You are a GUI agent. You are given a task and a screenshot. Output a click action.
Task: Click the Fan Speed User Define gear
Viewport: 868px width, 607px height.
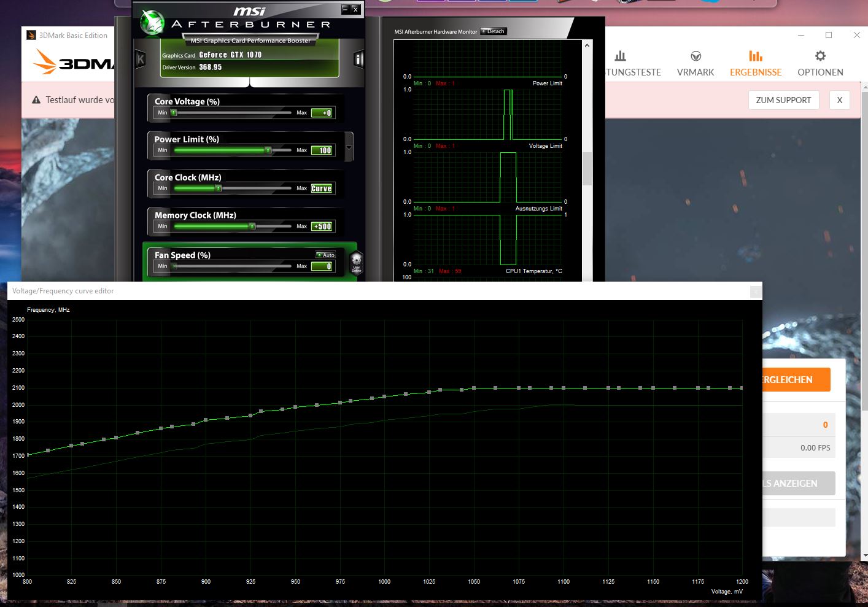coord(356,263)
